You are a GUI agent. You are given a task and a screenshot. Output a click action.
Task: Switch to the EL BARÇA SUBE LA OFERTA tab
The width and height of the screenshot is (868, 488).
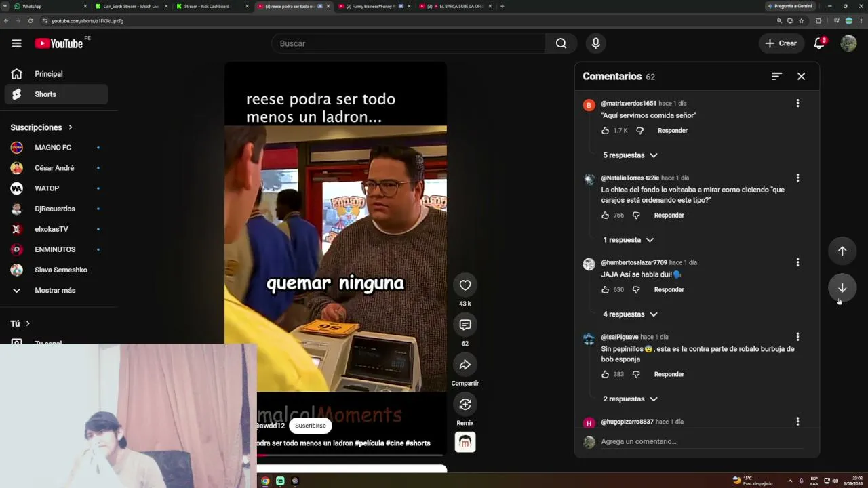coord(455,6)
